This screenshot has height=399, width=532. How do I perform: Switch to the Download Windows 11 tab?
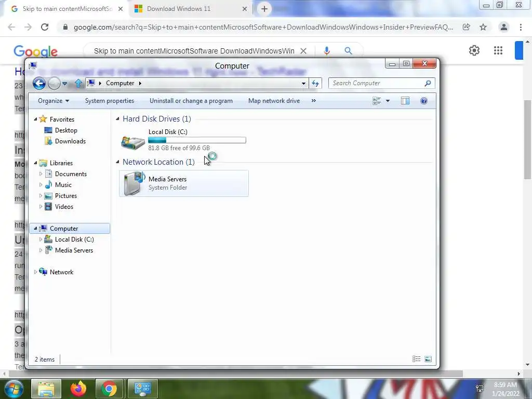pyautogui.click(x=191, y=9)
